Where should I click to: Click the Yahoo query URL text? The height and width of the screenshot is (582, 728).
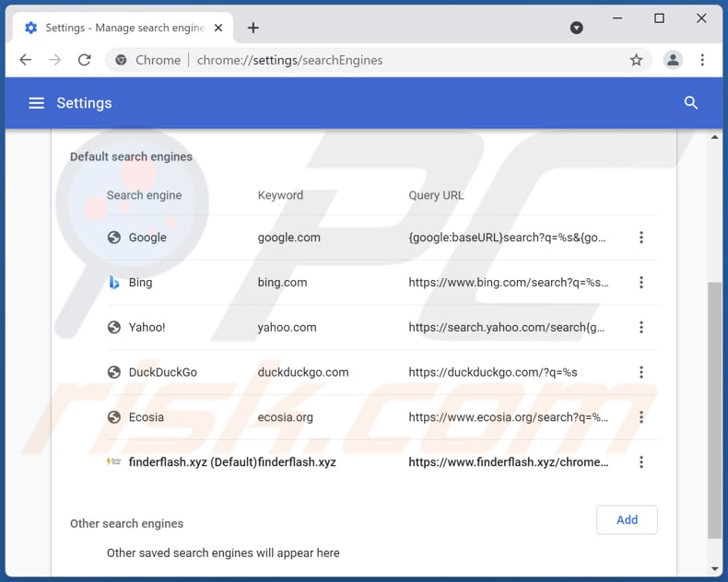click(507, 327)
